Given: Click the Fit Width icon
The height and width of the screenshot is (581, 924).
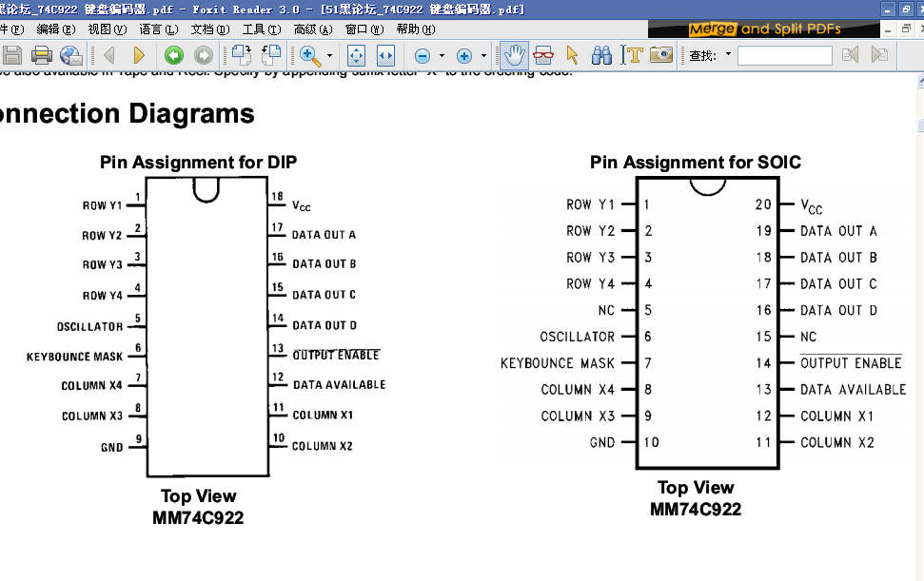Looking at the screenshot, I should click(x=385, y=55).
